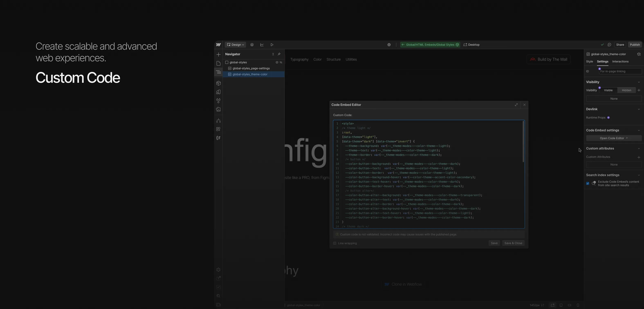The height and width of the screenshot is (309, 644).
Task: Switch to the Style tab
Action: pyautogui.click(x=589, y=62)
